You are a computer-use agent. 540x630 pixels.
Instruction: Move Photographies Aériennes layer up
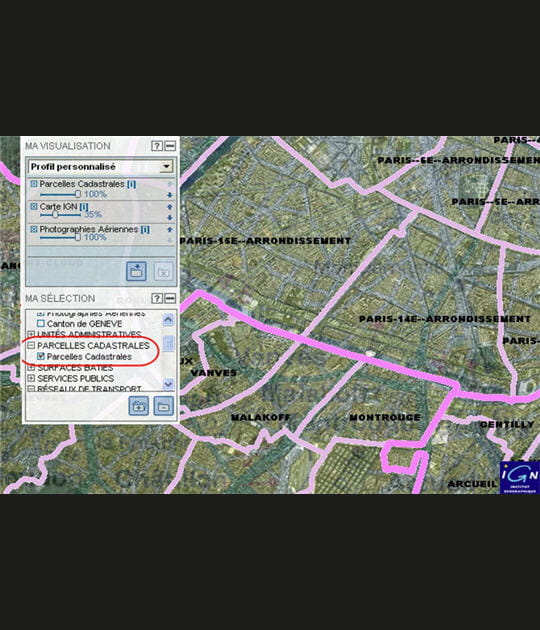pyautogui.click(x=170, y=229)
